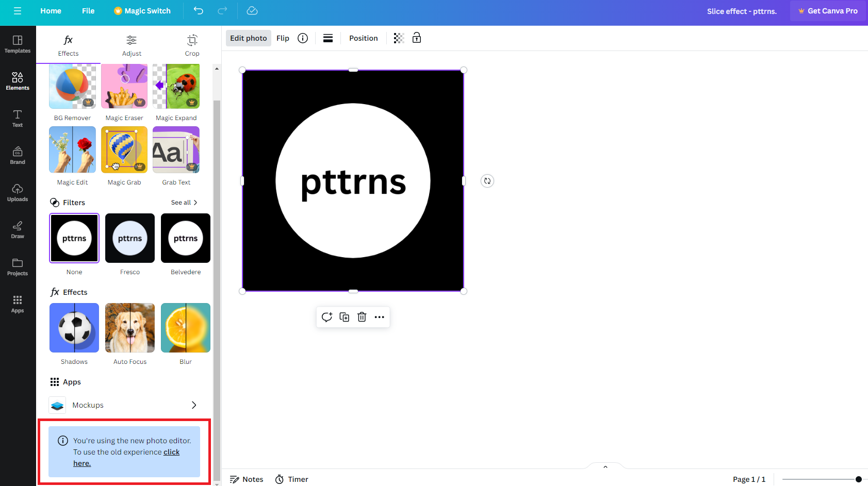Click the cloud save status icon
The image size is (868, 486).
coord(252,11)
